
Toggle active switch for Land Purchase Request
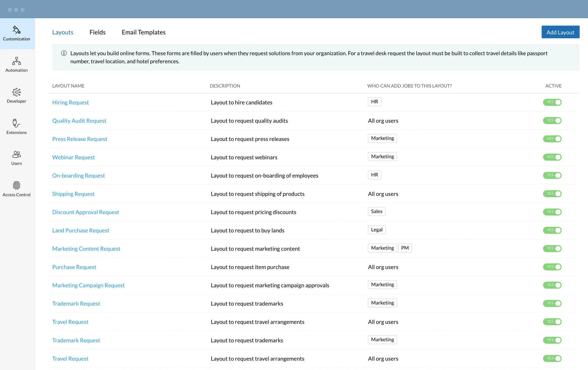click(552, 230)
